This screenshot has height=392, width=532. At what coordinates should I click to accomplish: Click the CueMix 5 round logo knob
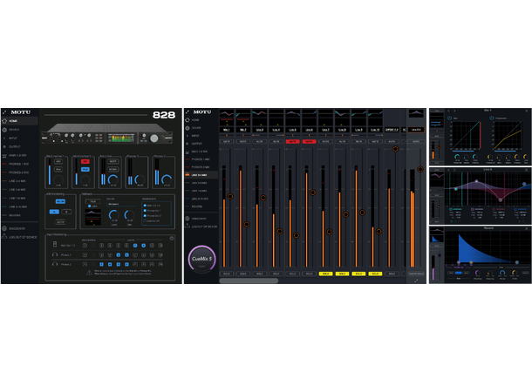201,259
